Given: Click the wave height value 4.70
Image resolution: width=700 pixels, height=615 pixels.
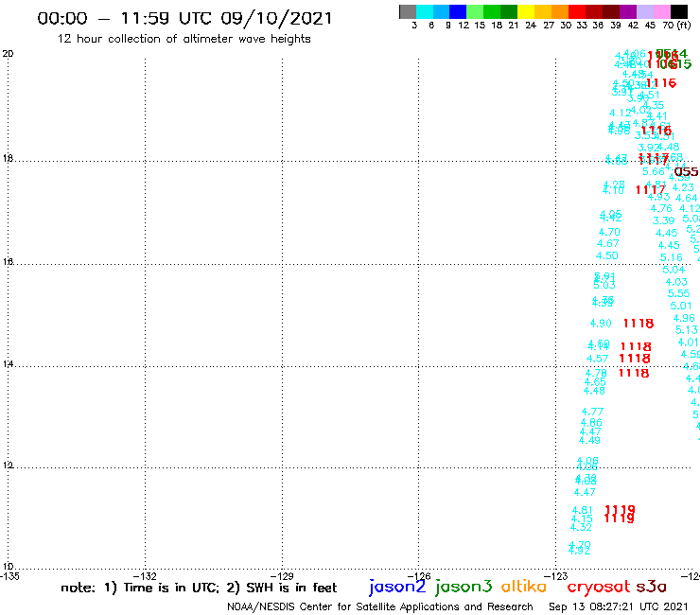Looking at the screenshot, I should tap(609, 232).
